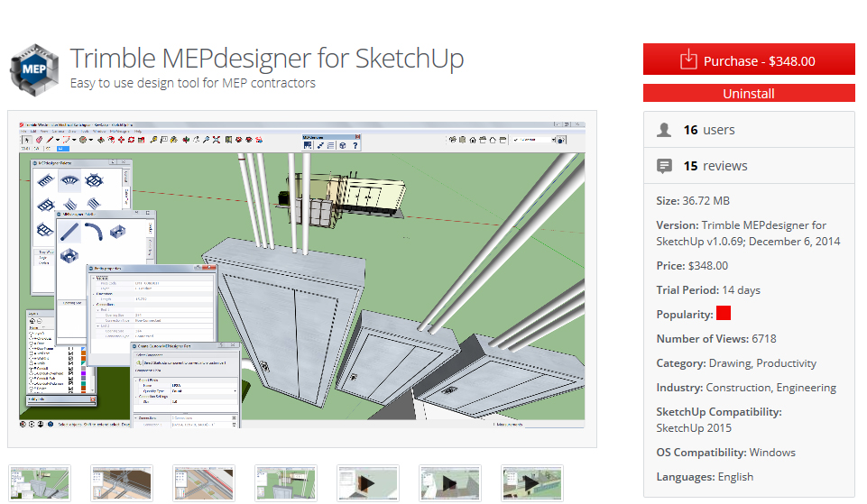Select the fourth thumbnail with green background
The height and width of the screenshot is (504, 867).
click(x=286, y=483)
